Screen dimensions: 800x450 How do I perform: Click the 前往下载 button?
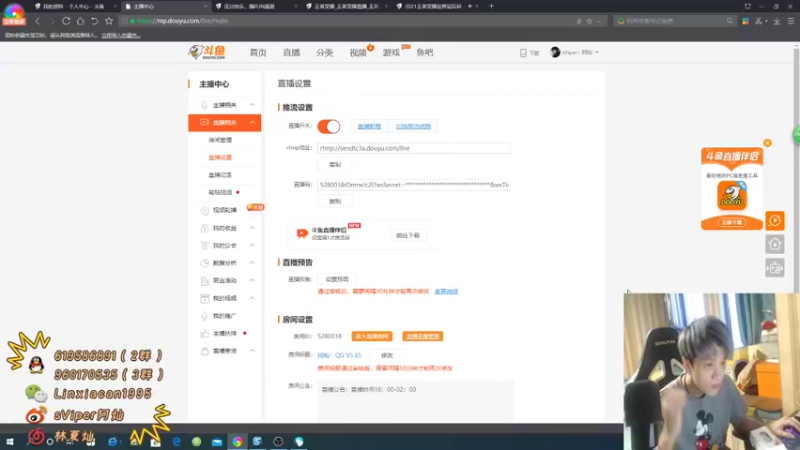[408, 235]
